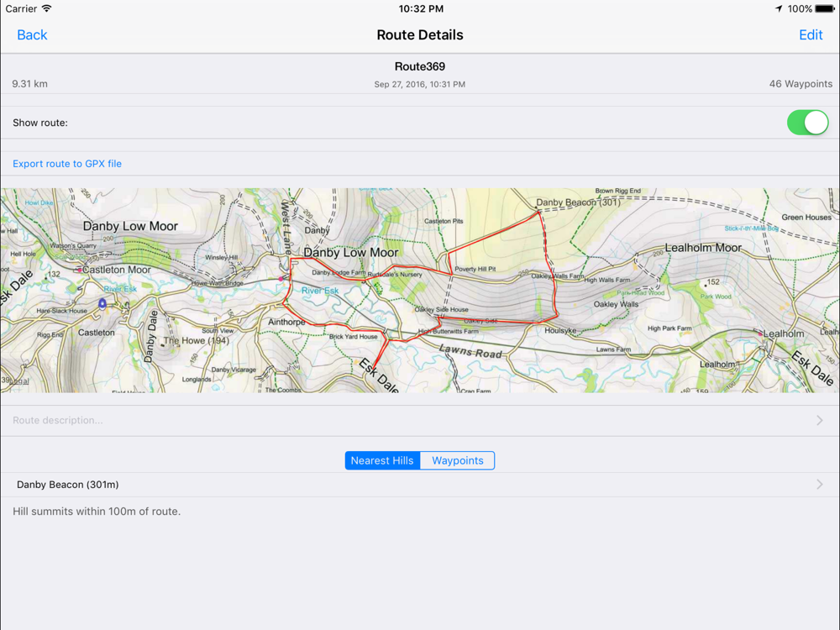This screenshot has height=630, width=840.
Task: Tap the Poverty Hill Pit map label
Action: (x=475, y=269)
